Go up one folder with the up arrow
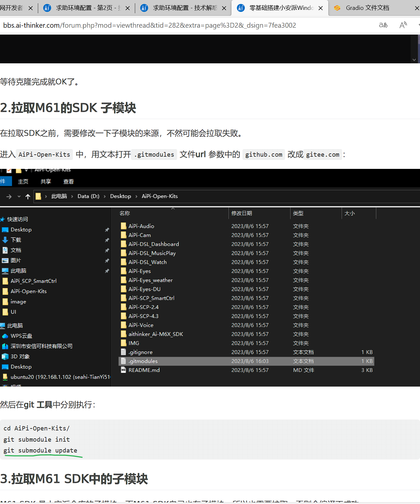420x504 pixels. click(x=28, y=197)
